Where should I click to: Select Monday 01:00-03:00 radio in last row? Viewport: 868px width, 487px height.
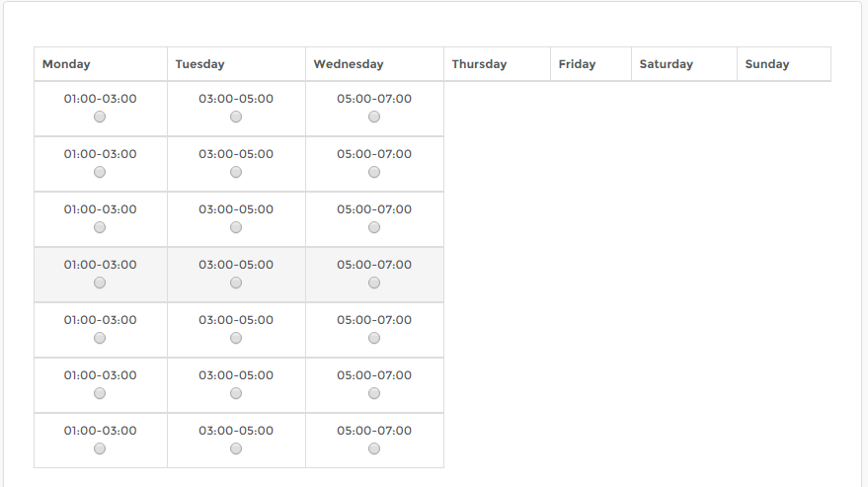click(100, 448)
